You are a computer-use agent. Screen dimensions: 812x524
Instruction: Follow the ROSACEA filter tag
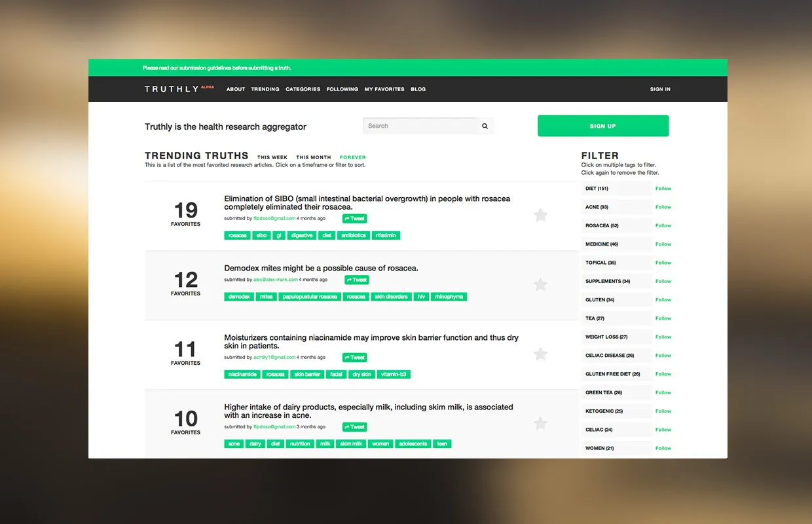click(x=663, y=225)
